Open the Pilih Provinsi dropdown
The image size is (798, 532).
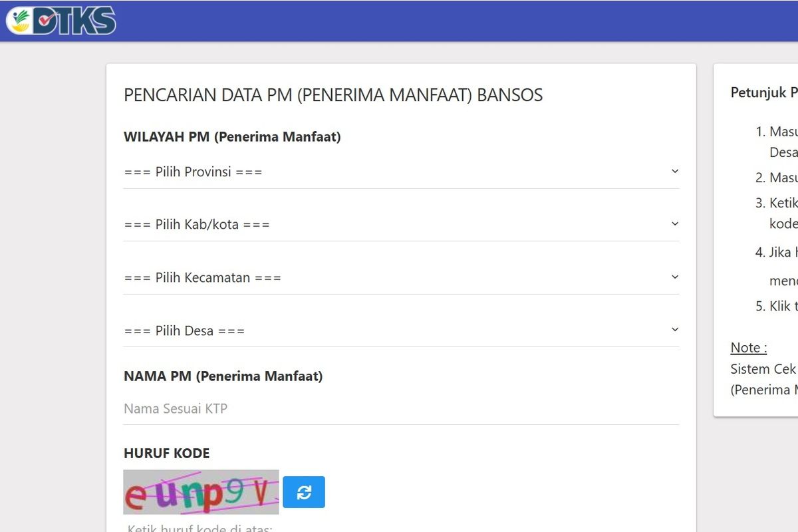[401, 172]
